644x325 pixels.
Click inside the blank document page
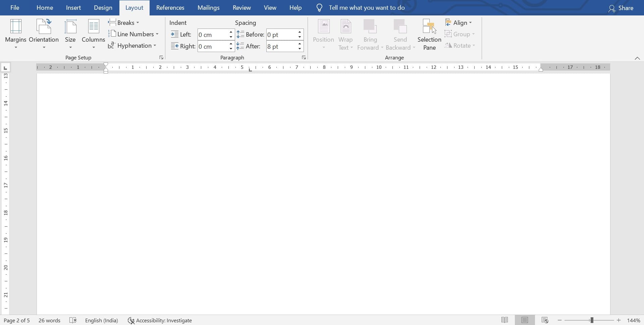[x=323, y=194]
